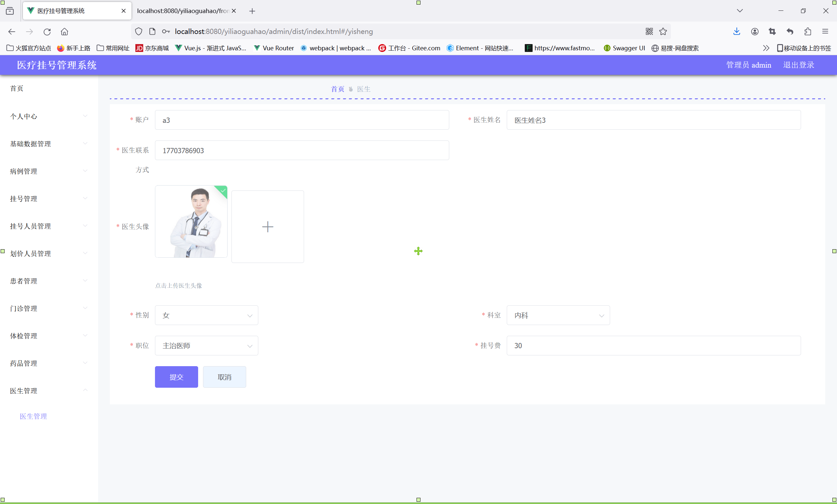Open the browser hamburger menu

tap(825, 32)
